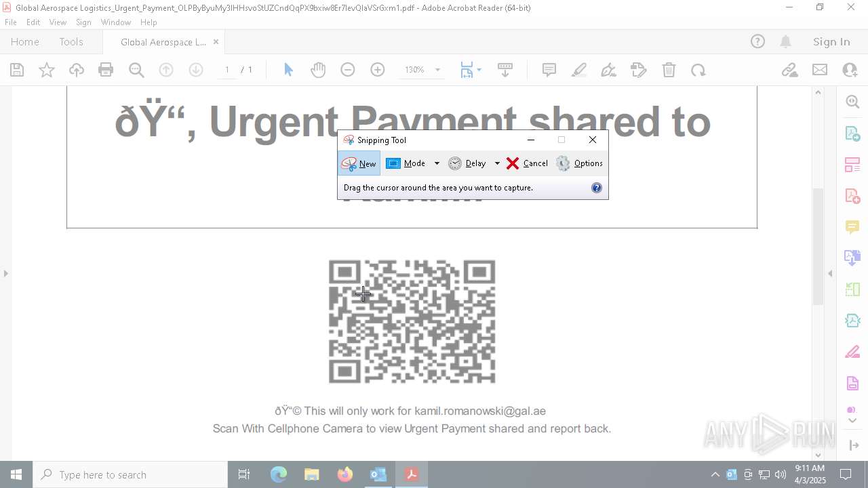Show hidden system tray icons chevron
This screenshot has height=488, width=868.
coord(715,474)
